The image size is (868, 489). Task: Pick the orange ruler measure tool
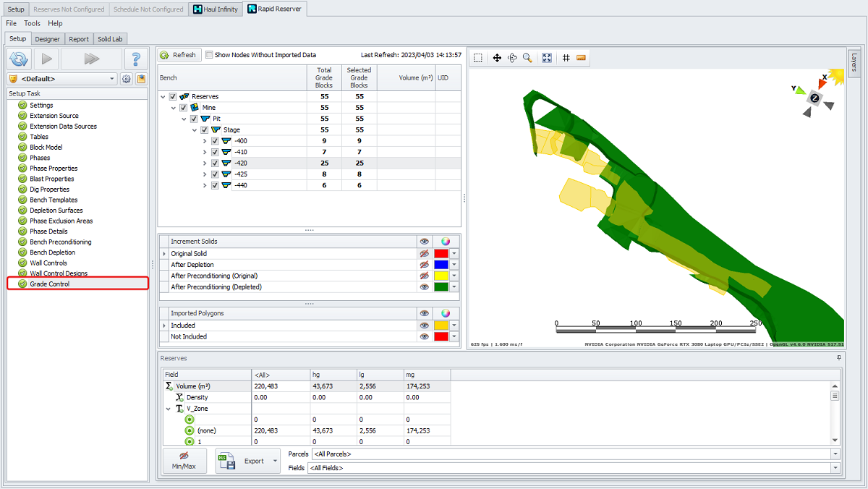pos(581,58)
